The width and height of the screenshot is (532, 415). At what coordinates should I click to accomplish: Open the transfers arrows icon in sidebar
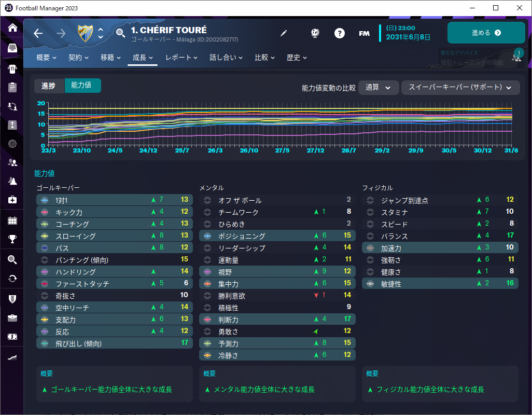tap(12, 106)
